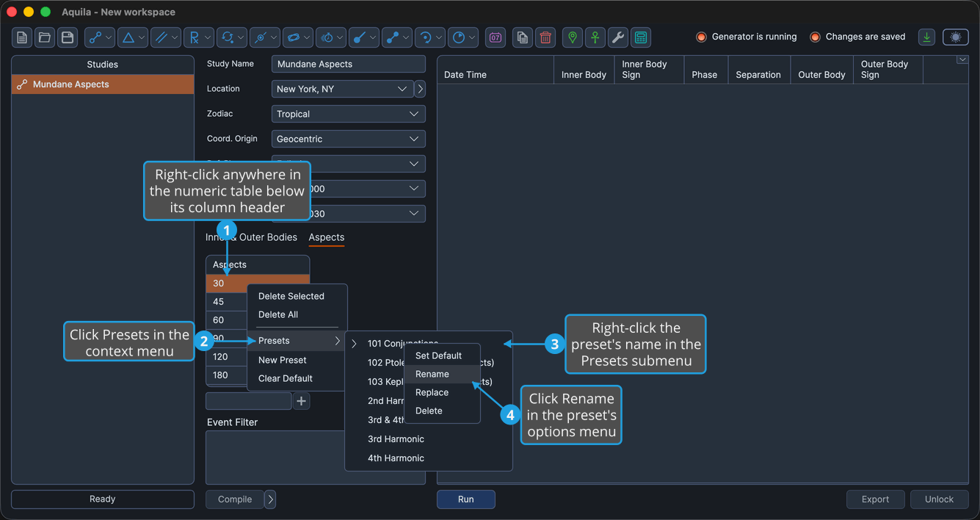Click the teal calculator icon

(x=641, y=37)
